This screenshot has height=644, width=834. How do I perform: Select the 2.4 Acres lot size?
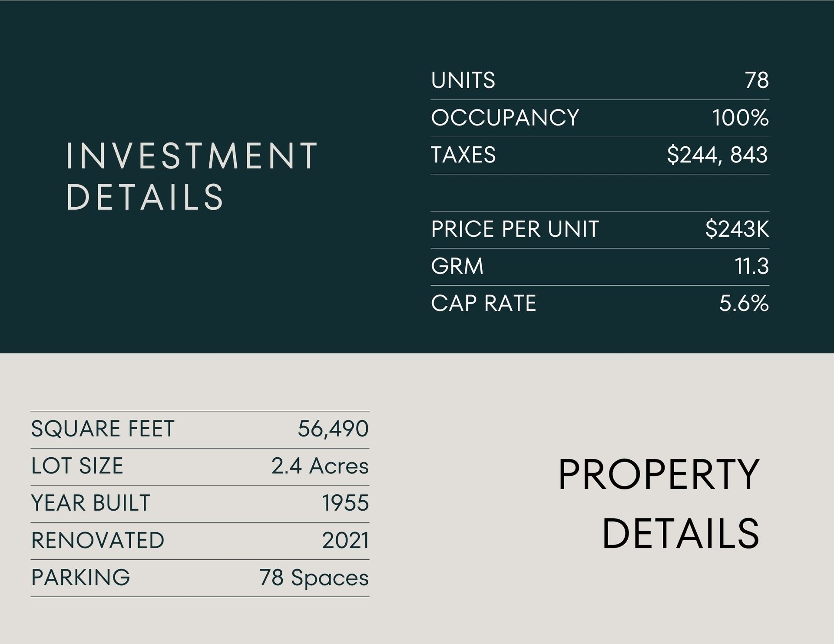point(320,466)
